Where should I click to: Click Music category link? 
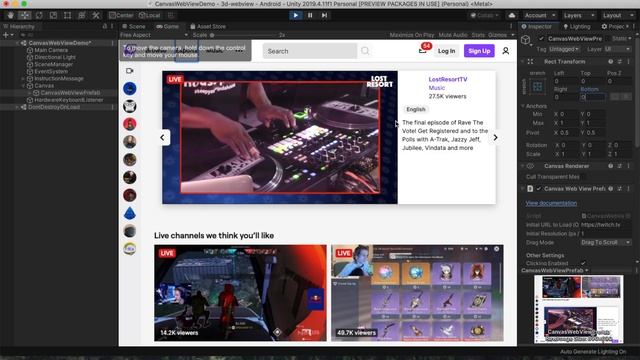click(436, 88)
